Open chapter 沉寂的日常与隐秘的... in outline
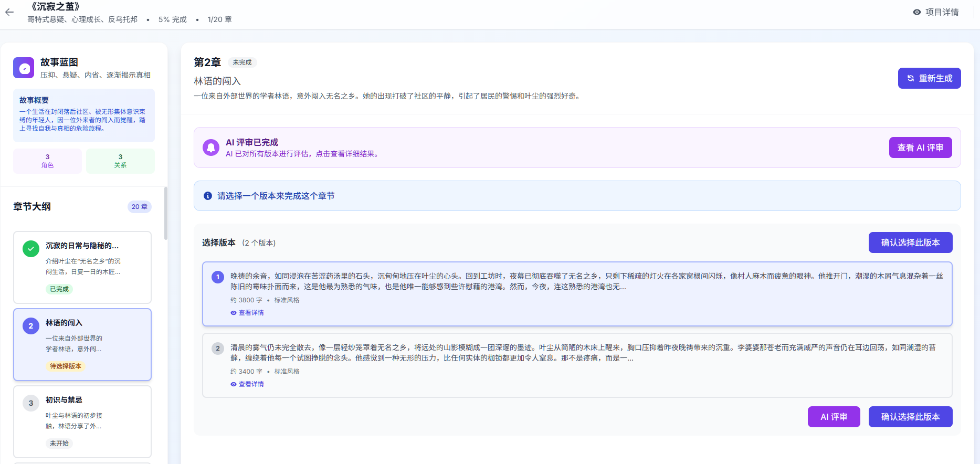This screenshot has width=980, height=464. point(82,267)
